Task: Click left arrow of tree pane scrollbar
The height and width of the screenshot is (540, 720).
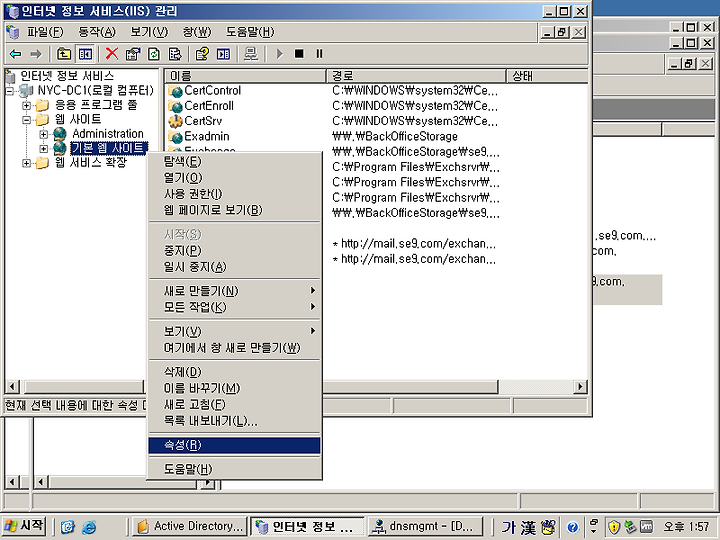Action: [12, 387]
